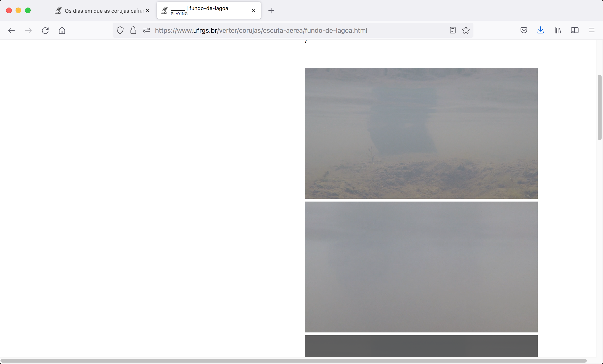Toggle the browser sidebar
The width and height of the screenshot is (603, 364).
pyautogui.click(x=574, y=30)
